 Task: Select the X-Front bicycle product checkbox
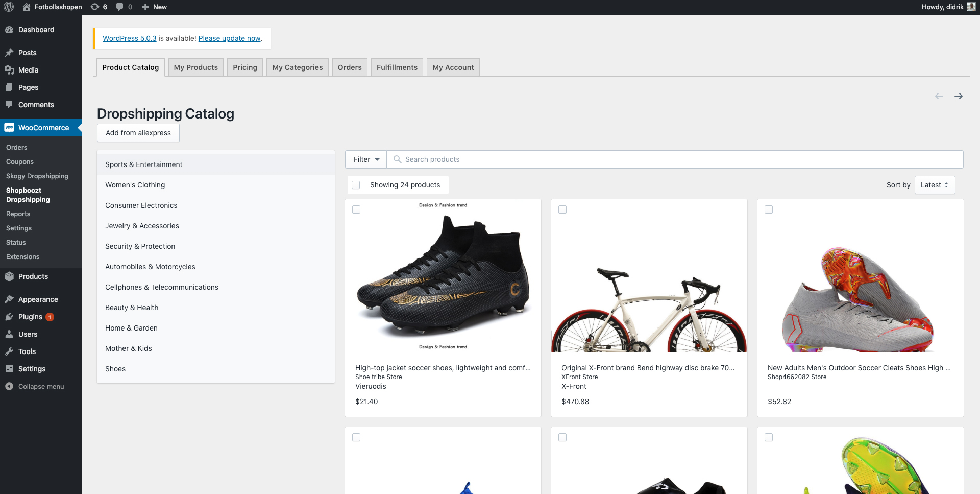[562, 209]
